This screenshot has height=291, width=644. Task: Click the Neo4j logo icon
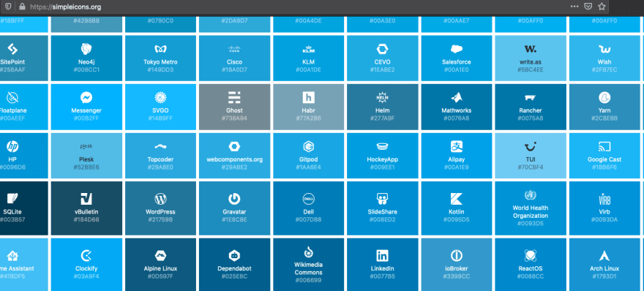click(86, 49)
